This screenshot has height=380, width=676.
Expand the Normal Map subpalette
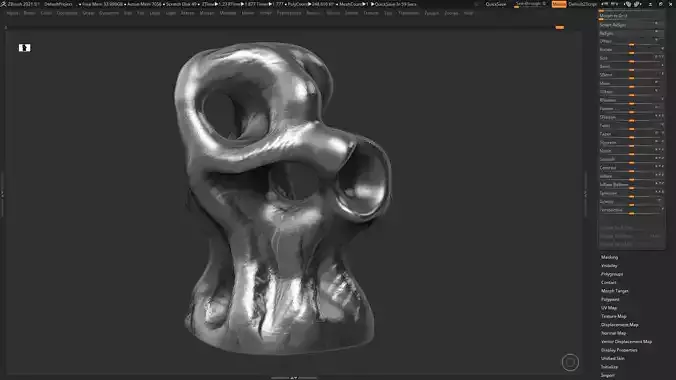[x=613, y=333]
